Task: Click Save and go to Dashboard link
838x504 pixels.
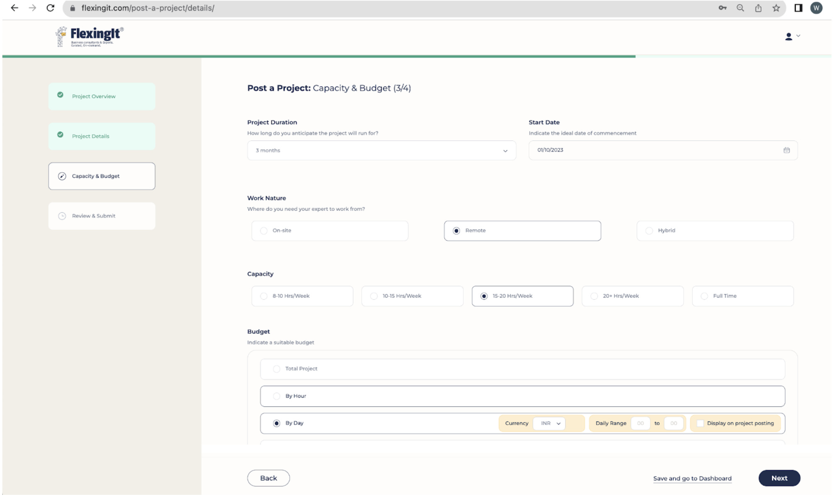Action: click(x=692, y=478)
